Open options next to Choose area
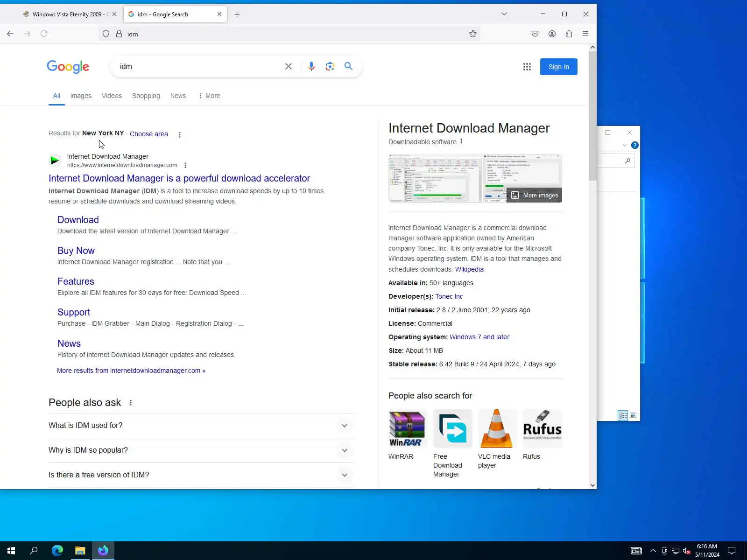 point(180,134)
